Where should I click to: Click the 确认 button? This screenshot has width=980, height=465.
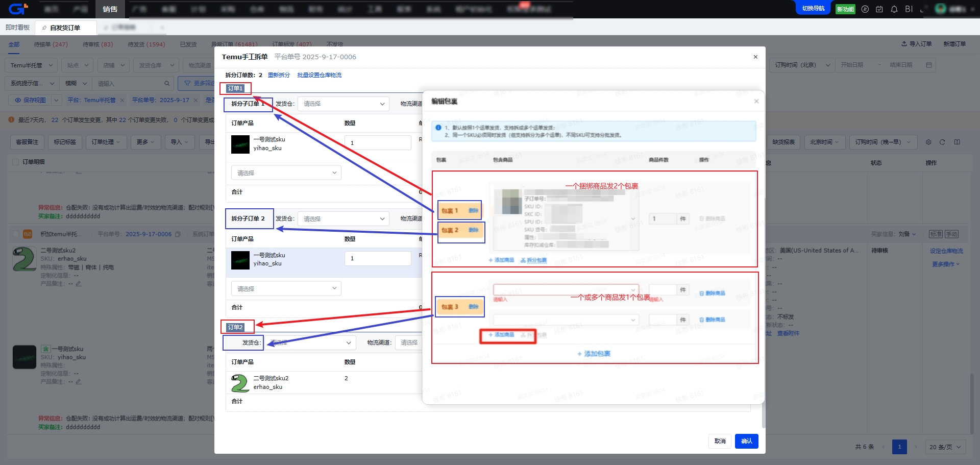tap(746, 441)
